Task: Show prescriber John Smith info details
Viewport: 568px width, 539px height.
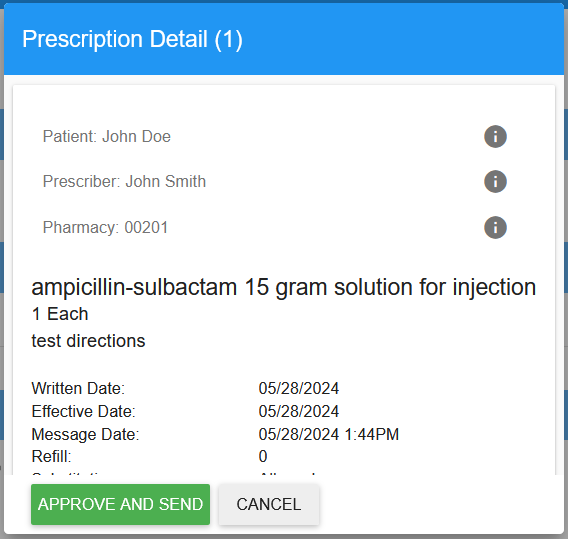Action: (x=495, y=181)
